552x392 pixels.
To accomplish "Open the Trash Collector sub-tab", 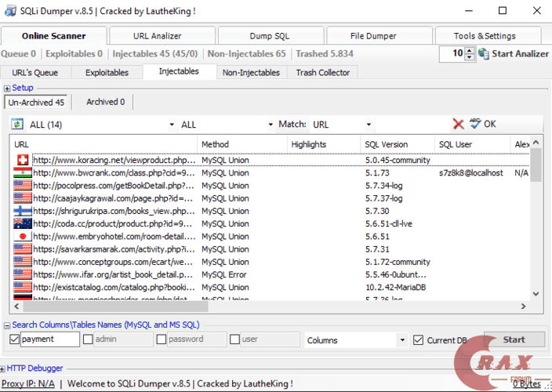I will [323, 73].
